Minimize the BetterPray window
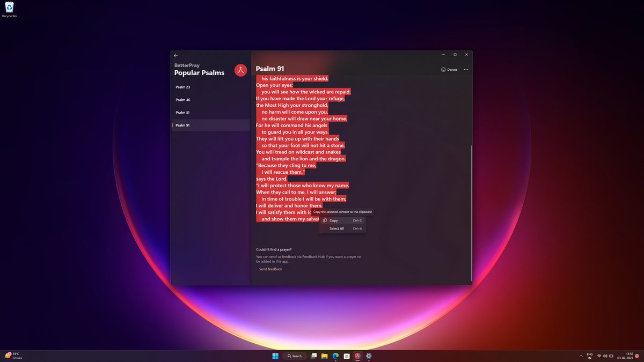This screenshot has height=362, width=644. coord(443,55)
